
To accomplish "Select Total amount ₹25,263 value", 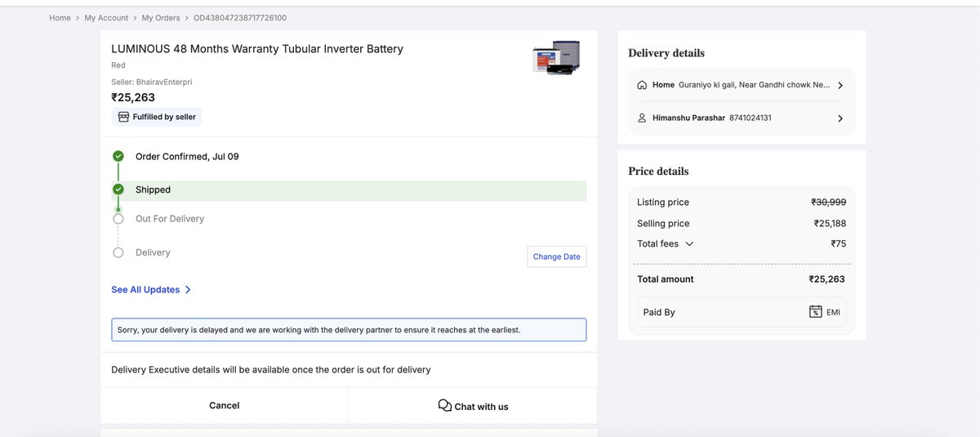I will click(826, 279).
